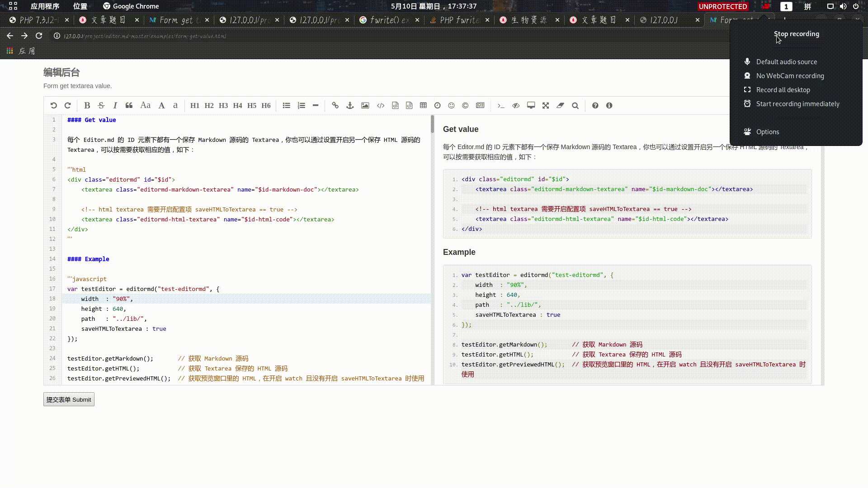Switch to the 生物资源 tab
The image size is (868, 488).
(529, 20)
